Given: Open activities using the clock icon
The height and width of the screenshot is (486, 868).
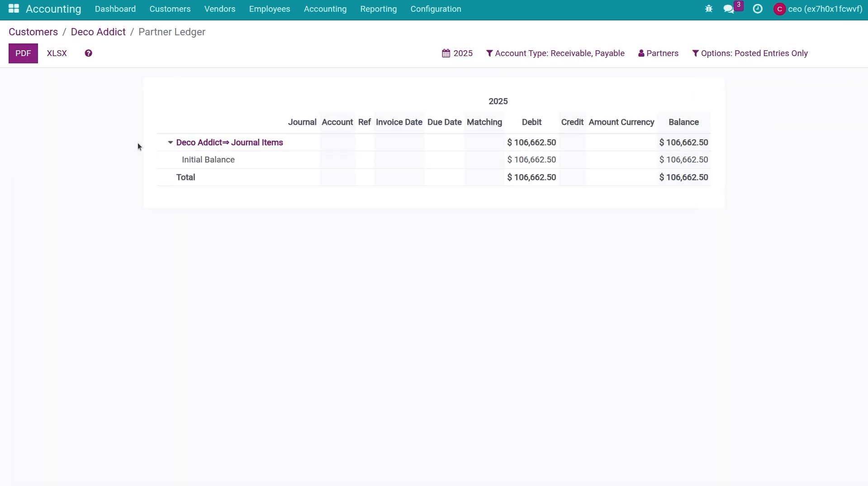Looking at the screenshot, I should [759, 9].
